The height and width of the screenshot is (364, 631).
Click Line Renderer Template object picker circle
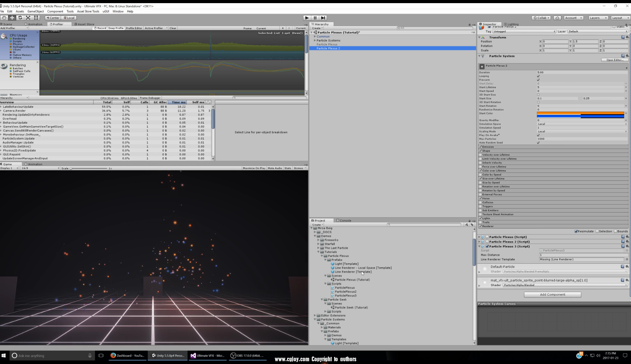tap(627, 259)
